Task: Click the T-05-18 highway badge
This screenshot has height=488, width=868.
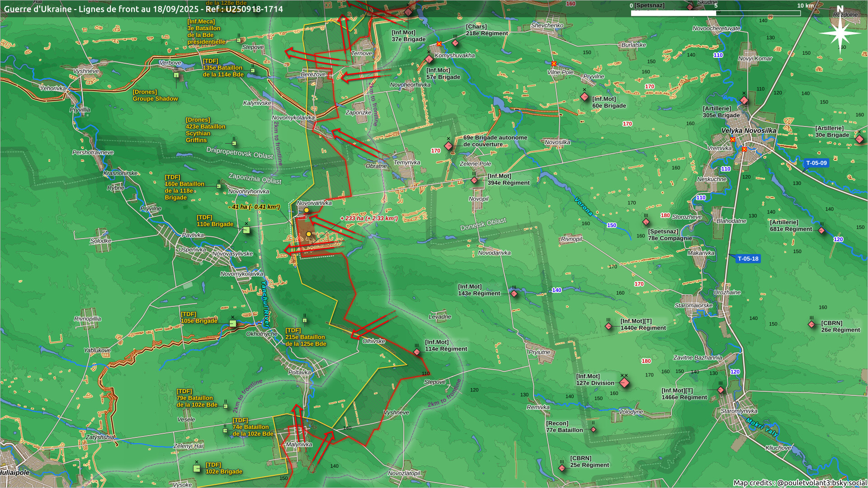Action: (x=748, y=259)
